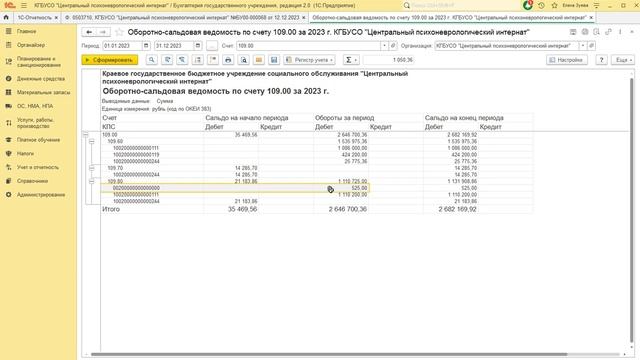The width and height of the screenshot is (640, 360).
Task: Open Услуги, работы, производство section
Action: click(36, 123)
